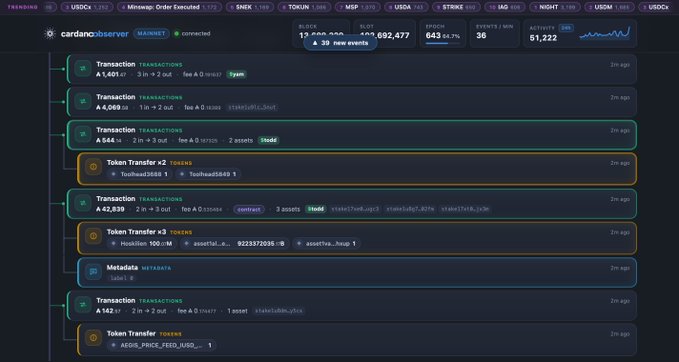Click the Cardano Observer logo icon
The image size is (679, 362).
50,34
